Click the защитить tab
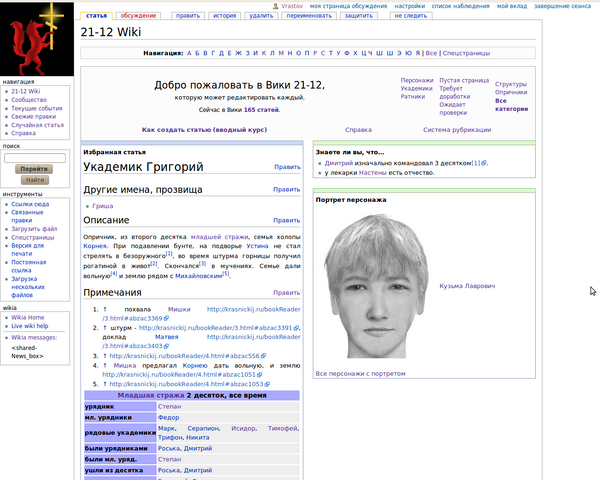Screen dimensions: 600x480 (359, 16)
